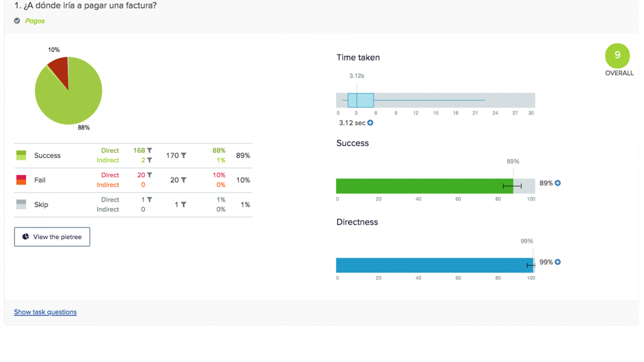The image size is (644, 362).
Task: Click the checkmark icon beside Pagos
Action: click(x=17, y=21)
